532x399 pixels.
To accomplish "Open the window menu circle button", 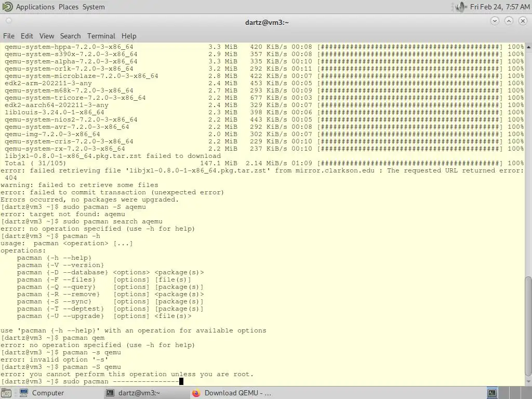I will (9, 21).
